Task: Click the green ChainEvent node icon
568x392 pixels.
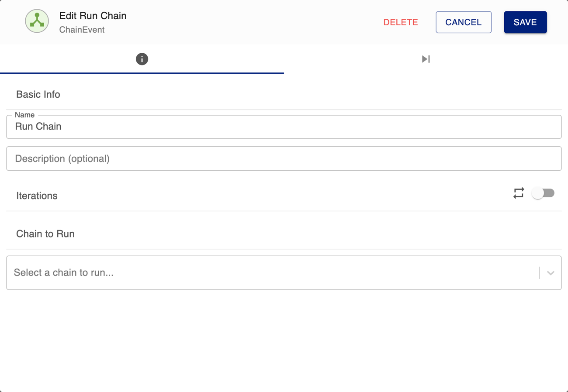Action: pos(37,21)
